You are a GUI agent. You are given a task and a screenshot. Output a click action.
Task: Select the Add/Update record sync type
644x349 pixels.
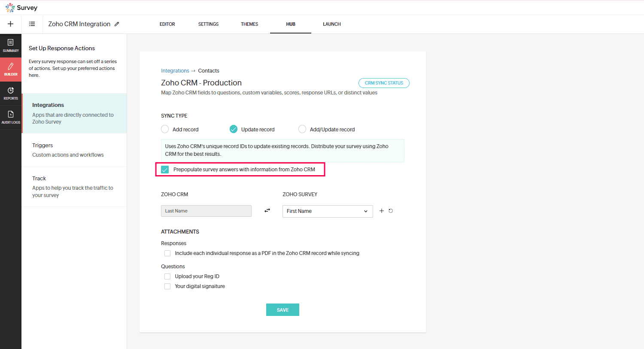coord(302,129)
